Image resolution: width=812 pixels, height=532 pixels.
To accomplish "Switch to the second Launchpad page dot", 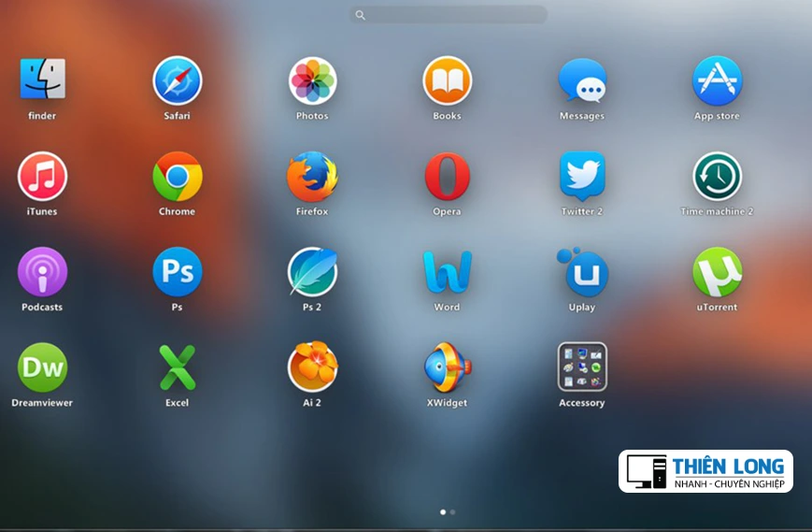I will tap(453, 512).
